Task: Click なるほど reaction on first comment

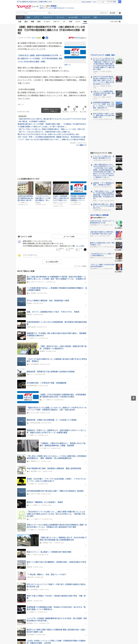Action: (x=70, y=250)
